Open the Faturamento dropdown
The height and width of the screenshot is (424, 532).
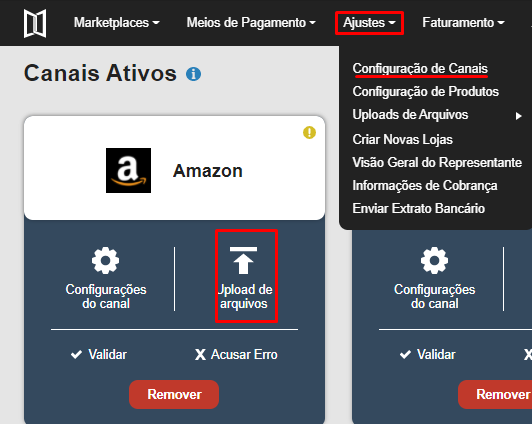tap(463, 23)
